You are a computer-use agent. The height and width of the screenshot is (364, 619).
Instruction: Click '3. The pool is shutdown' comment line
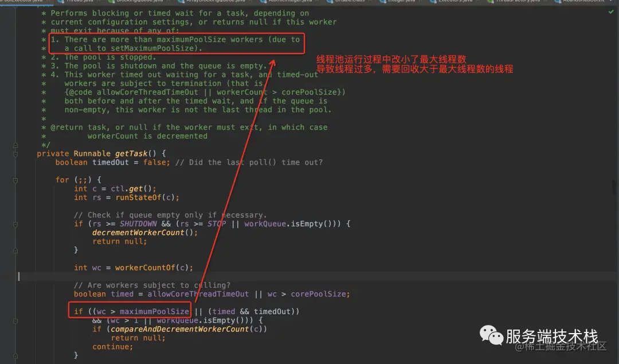(159, 66)
